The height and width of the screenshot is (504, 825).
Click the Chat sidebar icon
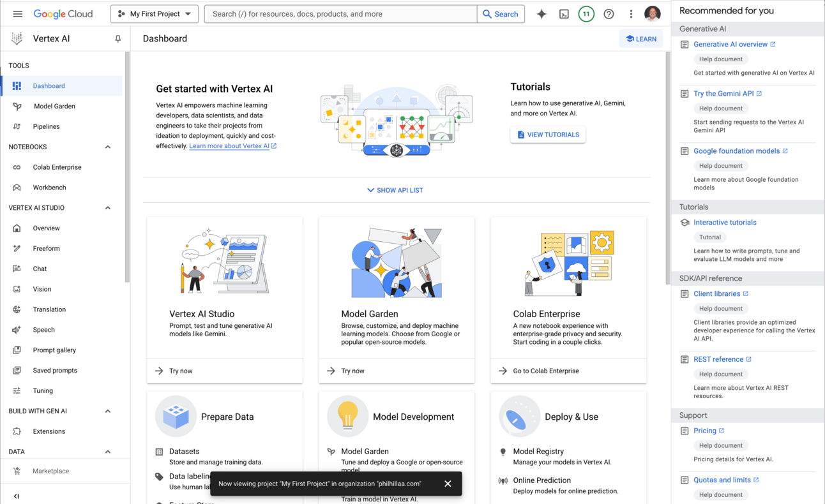(17, 269)
